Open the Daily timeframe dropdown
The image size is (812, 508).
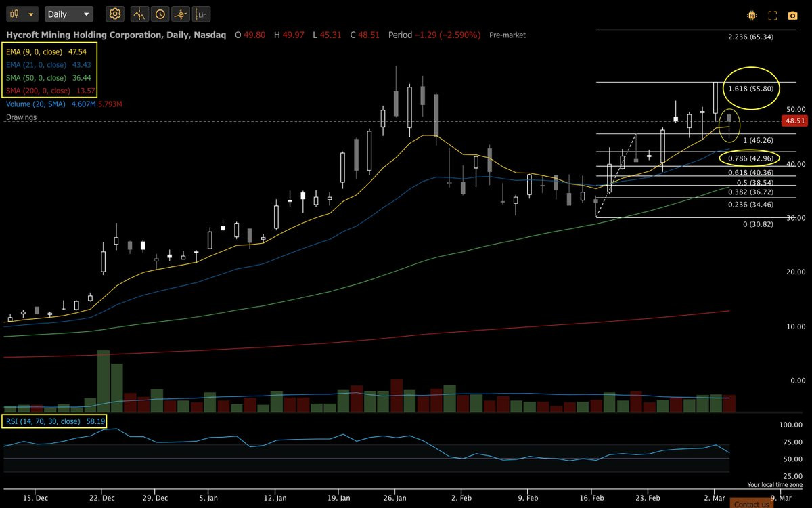click(69, 14)
